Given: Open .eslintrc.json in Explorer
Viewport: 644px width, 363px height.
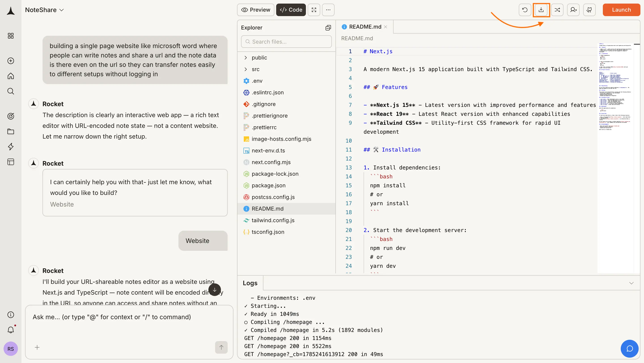Looking at the screenshot, I should tap(286, 93).
